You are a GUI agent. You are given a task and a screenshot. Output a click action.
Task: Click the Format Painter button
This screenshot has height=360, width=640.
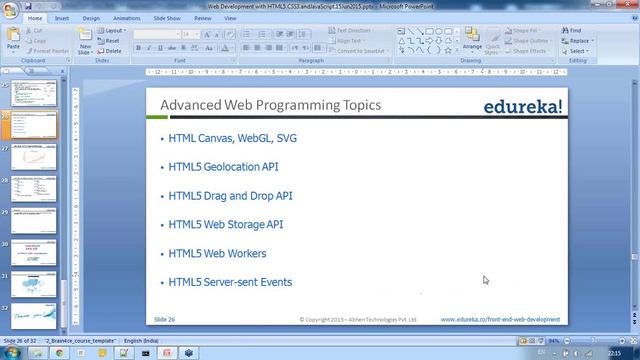tap(47, 51)
